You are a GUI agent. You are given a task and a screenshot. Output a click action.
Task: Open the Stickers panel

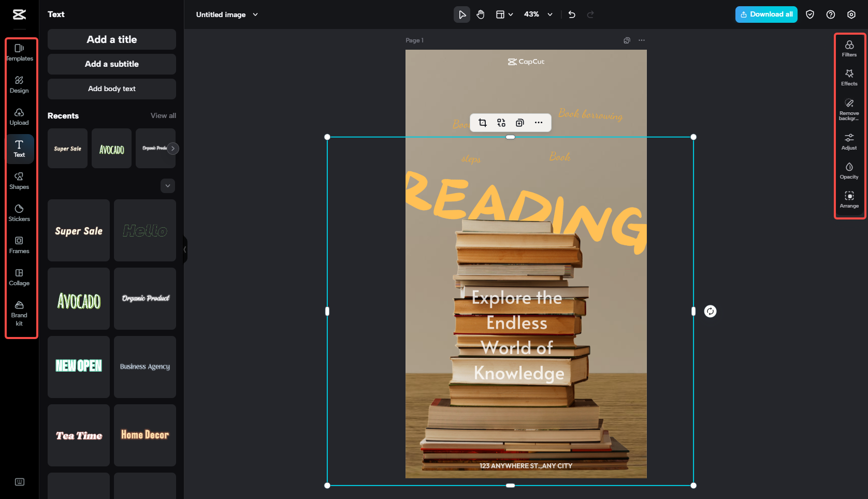point(19,213)
